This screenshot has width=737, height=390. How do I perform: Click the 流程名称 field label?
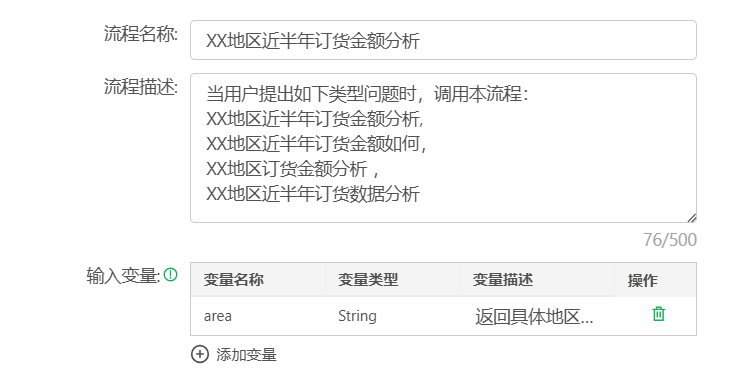click(141, 34)
